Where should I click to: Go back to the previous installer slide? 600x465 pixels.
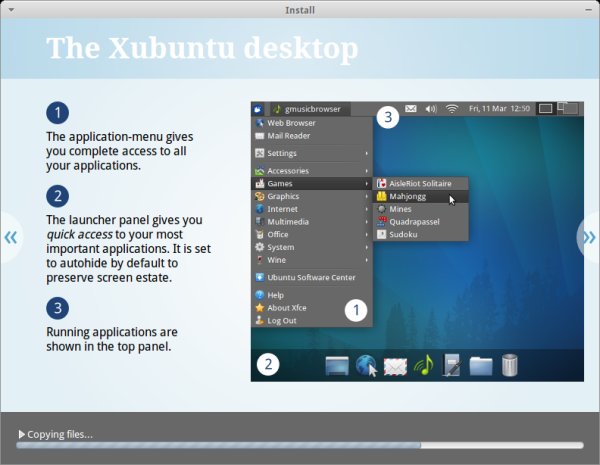tap(11, 238)
